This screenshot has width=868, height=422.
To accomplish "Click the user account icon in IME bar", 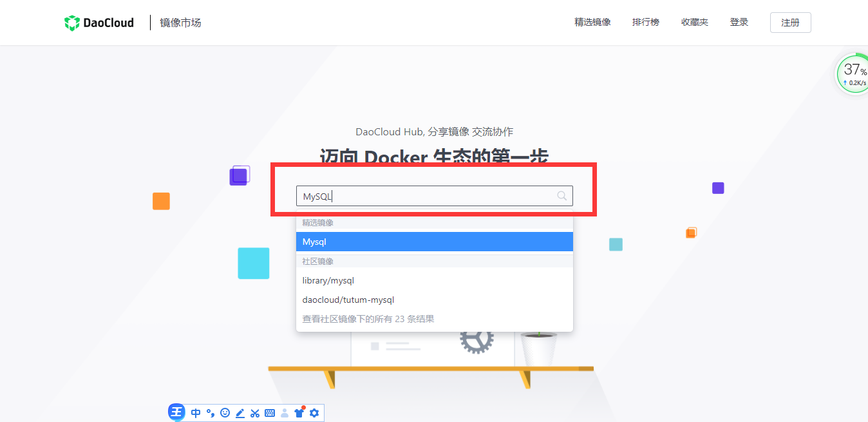I will (285, 413).
